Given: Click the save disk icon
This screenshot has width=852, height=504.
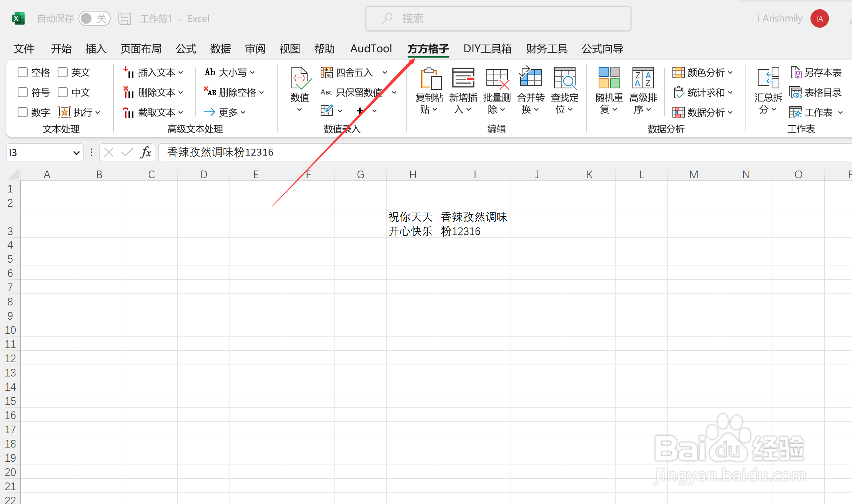Looking at the screenshot, I should (x=124, y=18).
